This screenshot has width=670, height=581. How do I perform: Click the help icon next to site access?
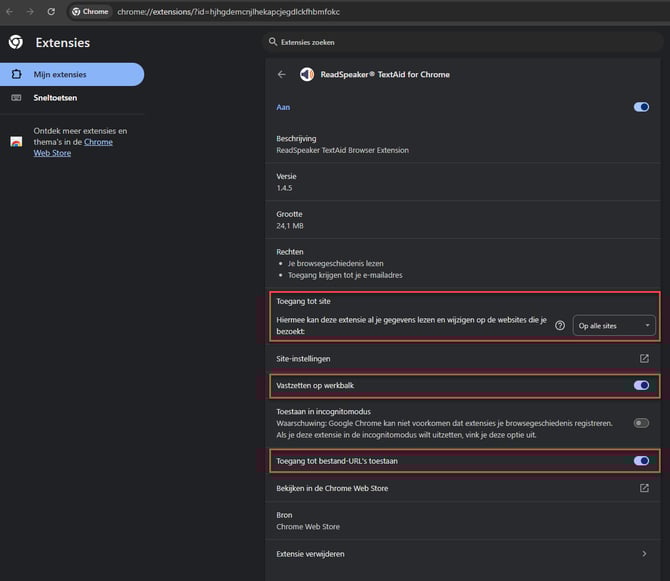pyautogui.click(x=560, y=325)
